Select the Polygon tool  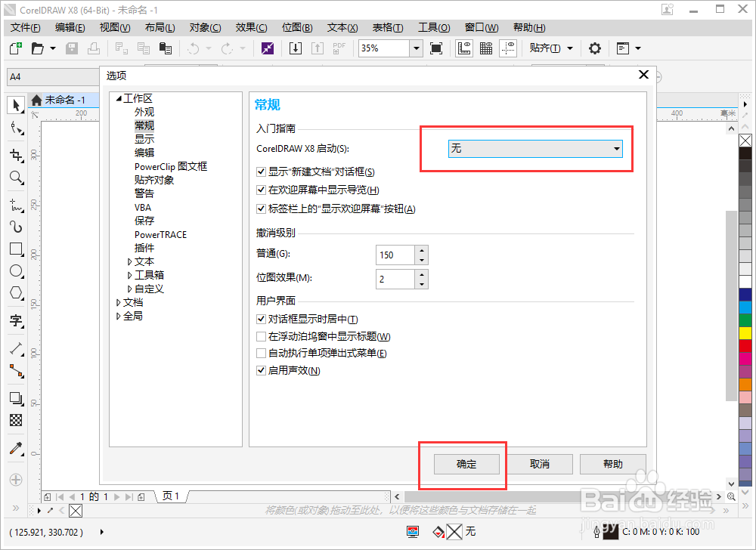click(17, 293)
